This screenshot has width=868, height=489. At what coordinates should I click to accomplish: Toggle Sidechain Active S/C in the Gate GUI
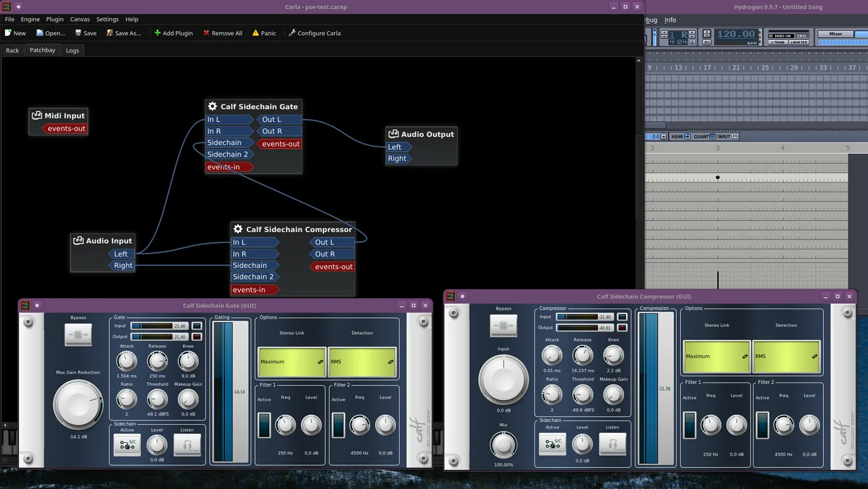pyautogui.click(x=127, y=446)
